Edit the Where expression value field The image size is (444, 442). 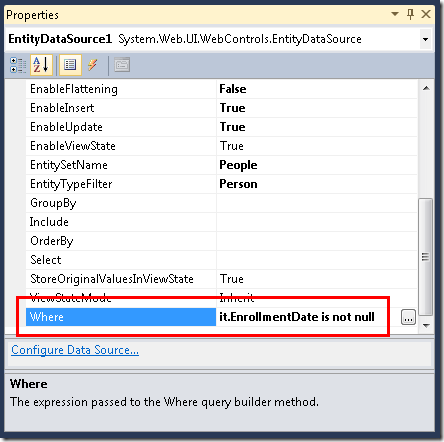308,317
